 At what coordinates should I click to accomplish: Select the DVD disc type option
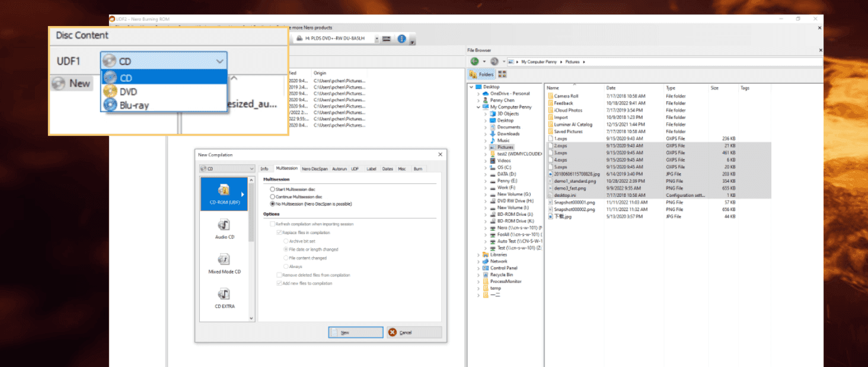tap(164, 91)
